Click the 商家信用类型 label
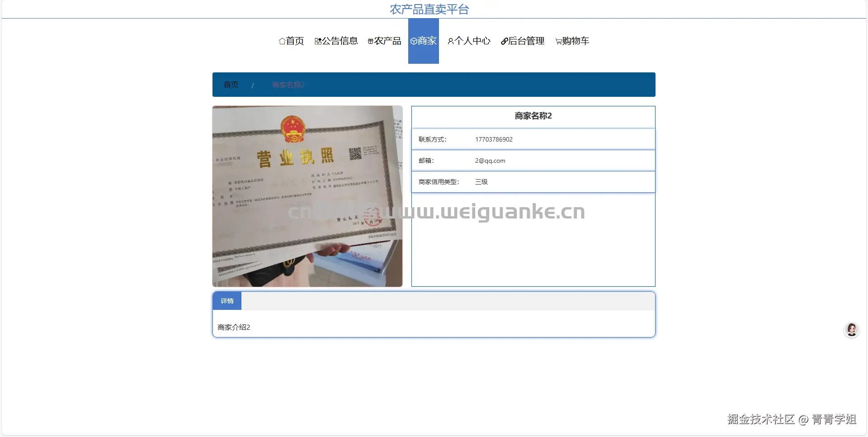Image resolution: width=868 pixels, height=437 pixels. (439, 182)
